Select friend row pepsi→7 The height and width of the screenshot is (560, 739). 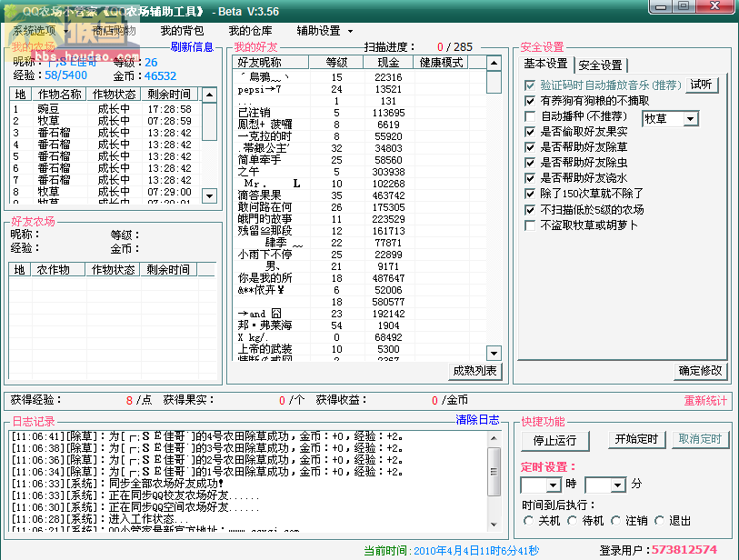click(359, 90)
